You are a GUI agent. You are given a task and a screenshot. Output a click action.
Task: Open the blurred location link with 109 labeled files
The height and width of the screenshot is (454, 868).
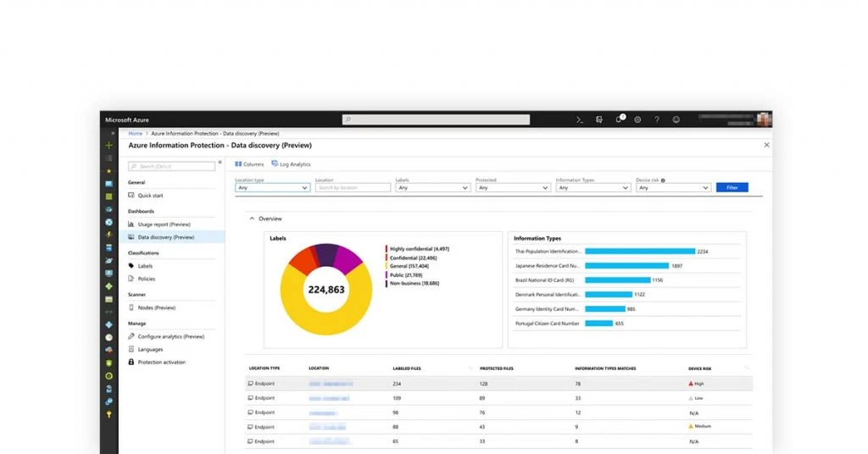coord(329,398)
